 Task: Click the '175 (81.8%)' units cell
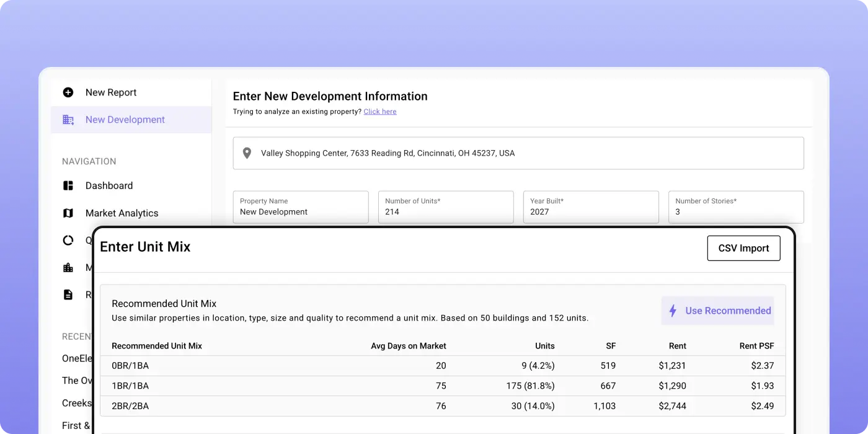point(530,386)
